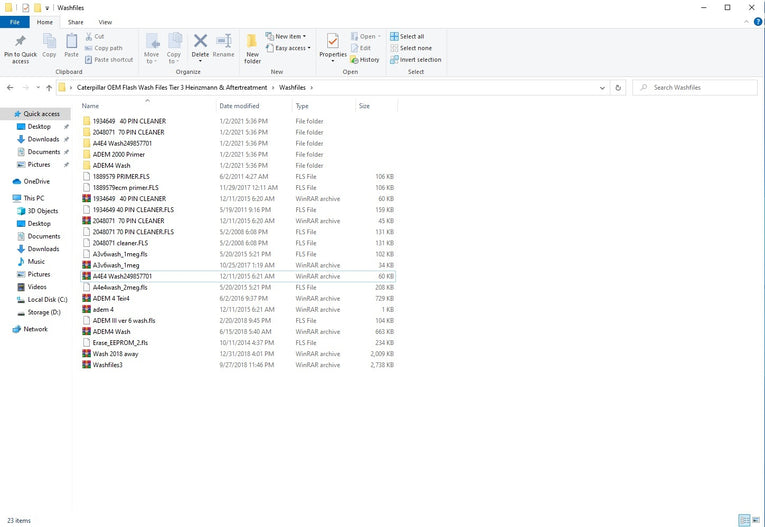
Task: Open the address bar history dropdown
Action: 604,88
